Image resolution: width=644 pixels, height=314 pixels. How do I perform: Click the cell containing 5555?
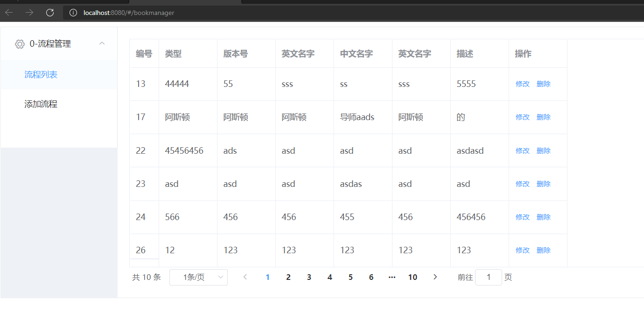pyautogui.click(x=480, y=84)
